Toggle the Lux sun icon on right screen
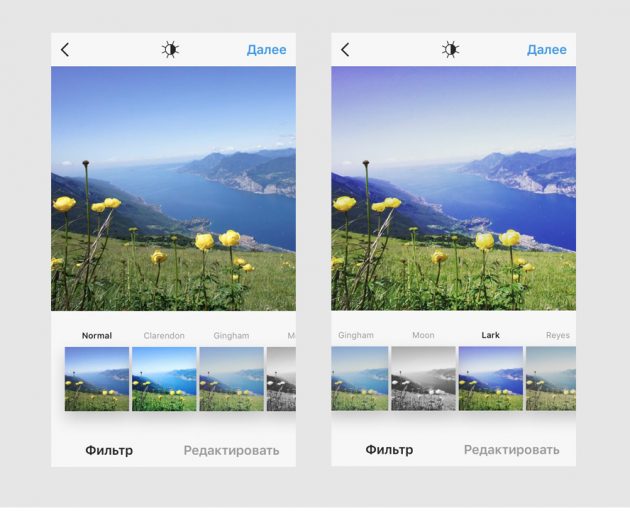The height and width of the screenshot is (511, 630). point(451,50)
